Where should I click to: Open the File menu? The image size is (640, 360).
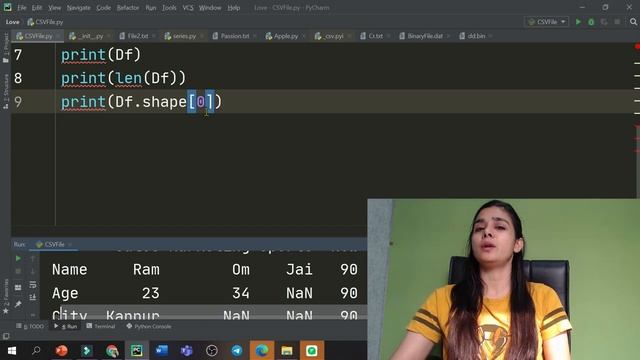pyautogui.click(x=22, y=7)
